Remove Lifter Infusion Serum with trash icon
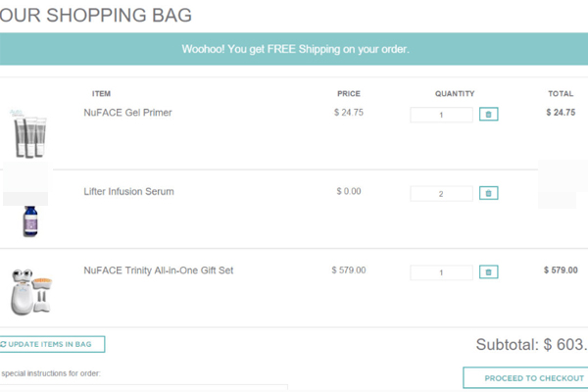 point(488,193)
